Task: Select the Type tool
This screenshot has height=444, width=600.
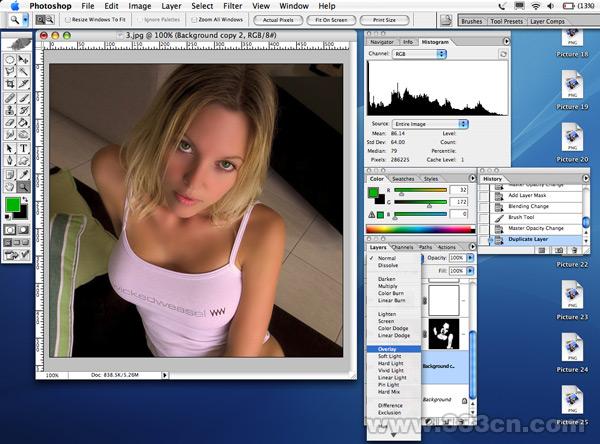Action: coord(23,148)
